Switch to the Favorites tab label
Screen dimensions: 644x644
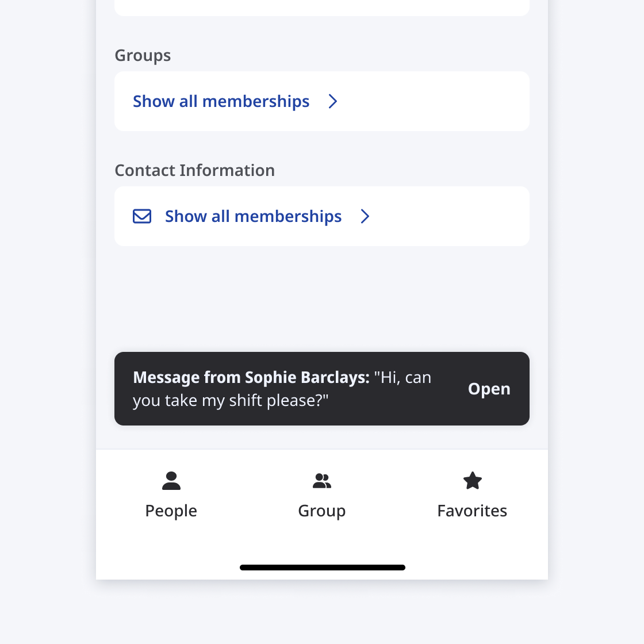(x=472, y=511)
